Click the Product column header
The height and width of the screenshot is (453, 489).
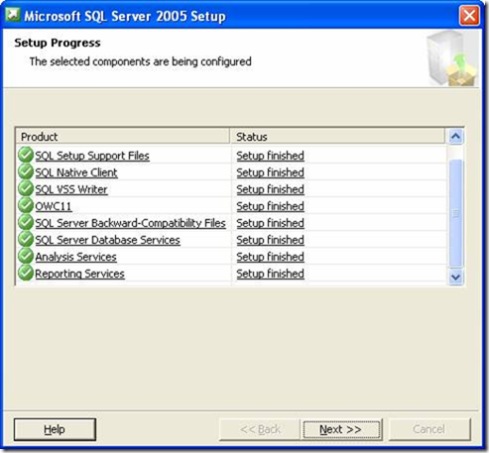click(x=123, y=137)
